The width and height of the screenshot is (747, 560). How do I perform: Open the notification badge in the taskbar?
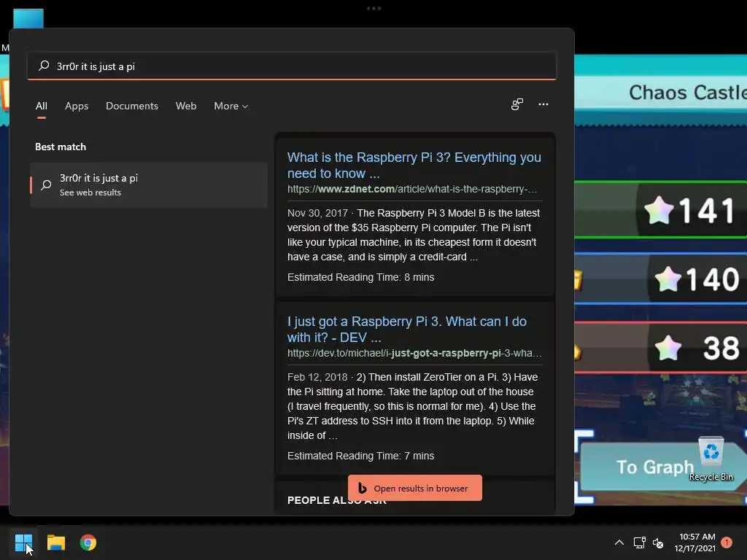[x=727, y=542]
